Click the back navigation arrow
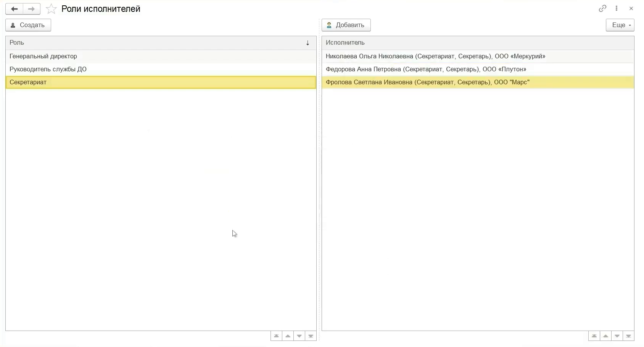The image size is (644, 347). click(x=14, y=9)
